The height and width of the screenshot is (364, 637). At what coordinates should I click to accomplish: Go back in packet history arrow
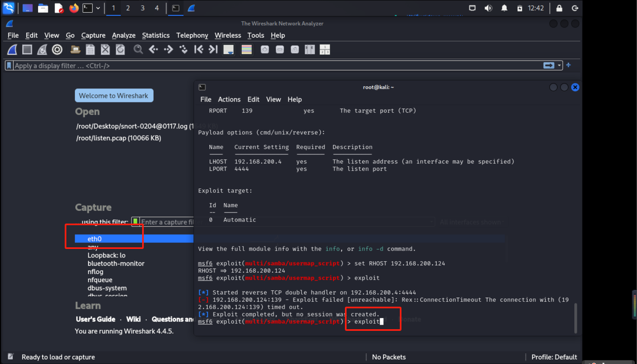(x=154, y=50)
